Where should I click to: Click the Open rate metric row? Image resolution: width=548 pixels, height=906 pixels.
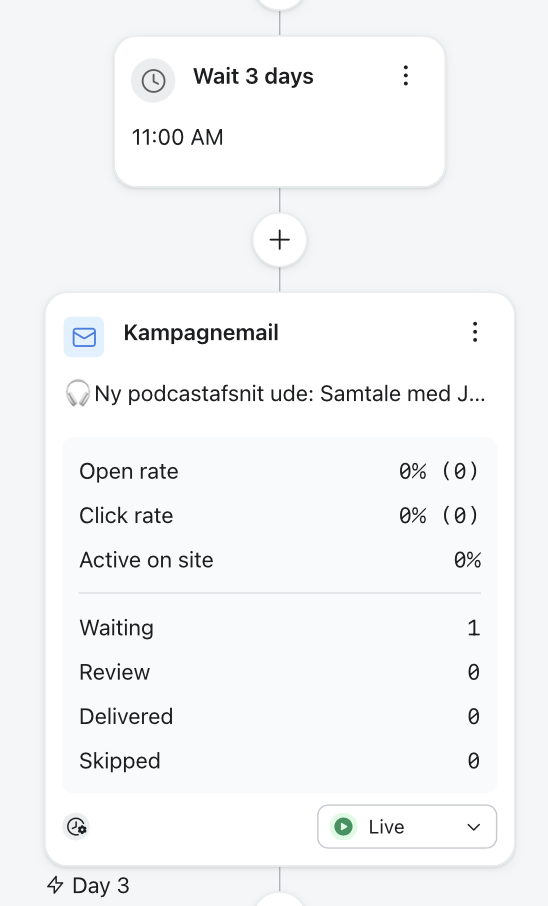(280, 471)
